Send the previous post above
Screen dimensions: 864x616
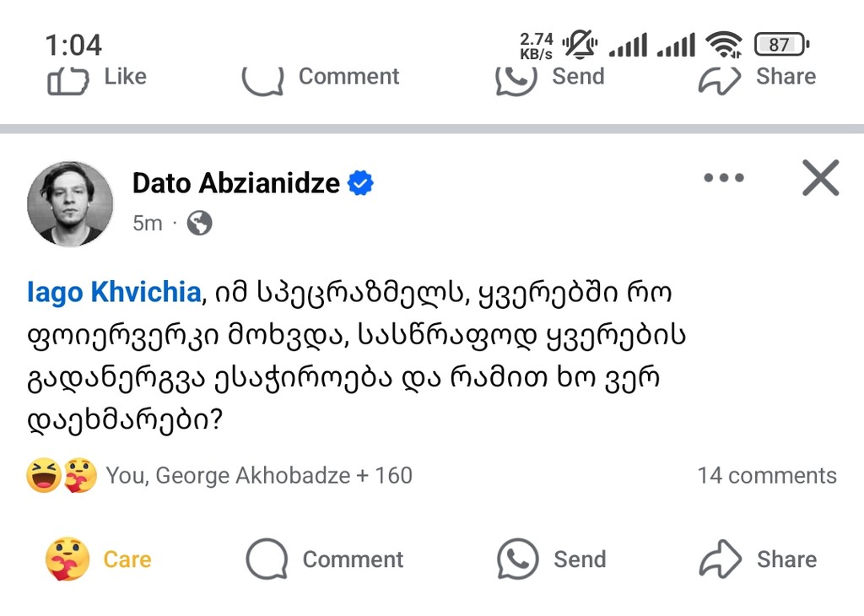coord(550,78)
